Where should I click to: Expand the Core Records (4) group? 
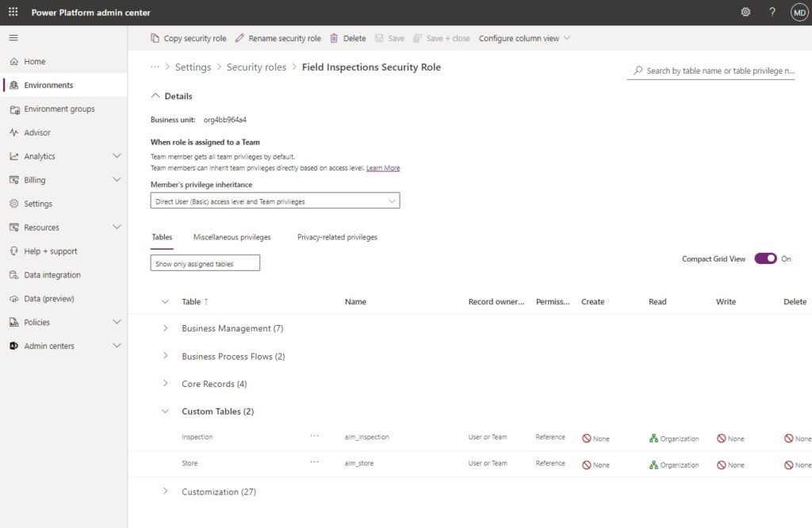click(165, 383)
